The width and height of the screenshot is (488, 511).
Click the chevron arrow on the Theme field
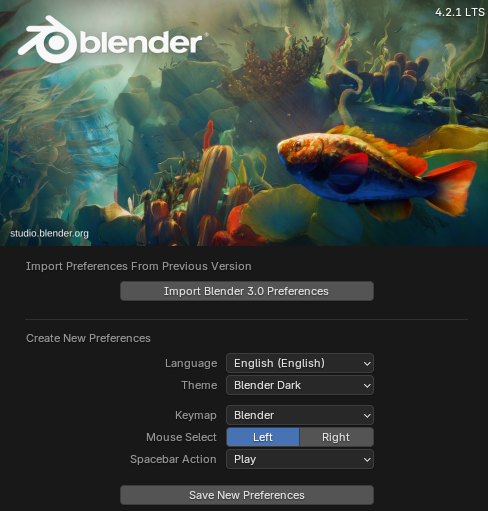pyautogui.click(x=367, y=386)
